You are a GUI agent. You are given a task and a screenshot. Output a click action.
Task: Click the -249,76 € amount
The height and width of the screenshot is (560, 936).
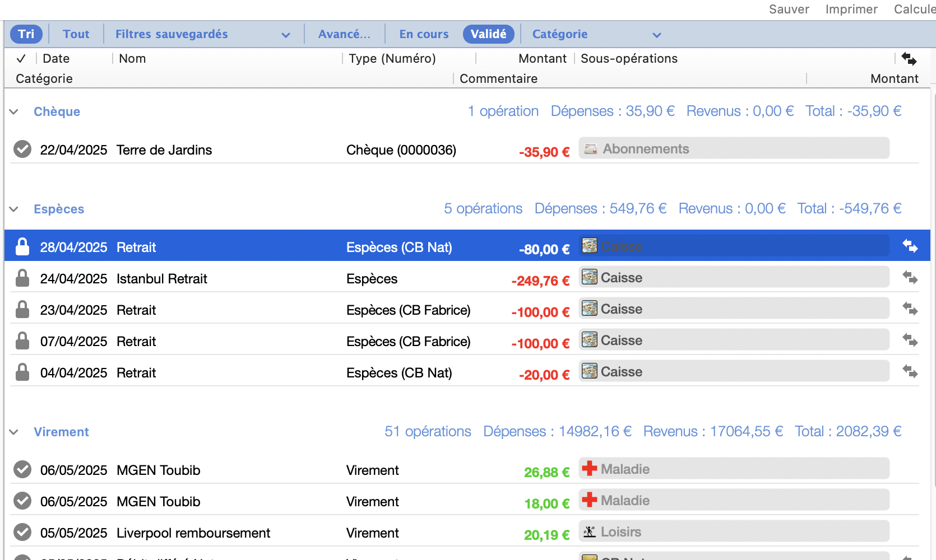(x=540, y=281)
